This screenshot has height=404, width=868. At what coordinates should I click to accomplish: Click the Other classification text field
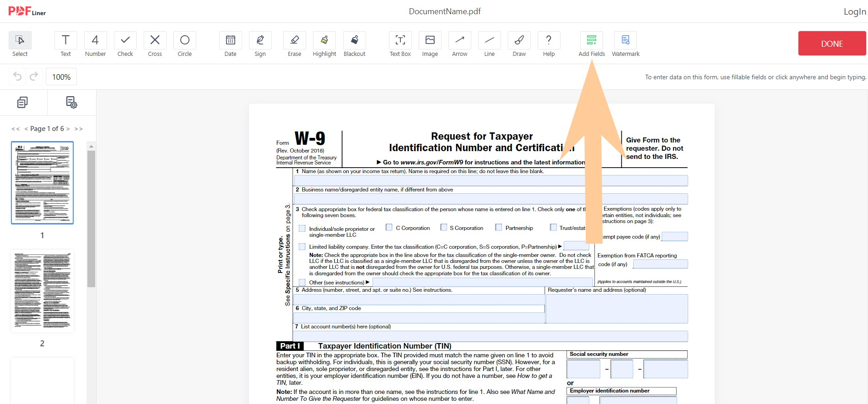tap(483, 282)
